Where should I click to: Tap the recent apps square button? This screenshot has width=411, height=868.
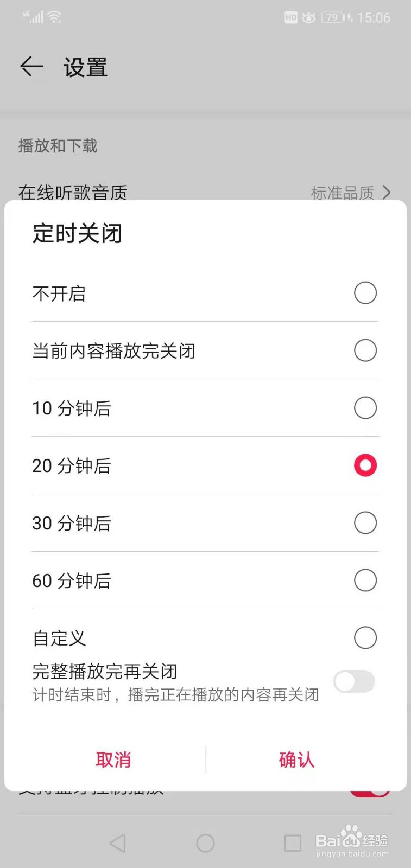293,843
